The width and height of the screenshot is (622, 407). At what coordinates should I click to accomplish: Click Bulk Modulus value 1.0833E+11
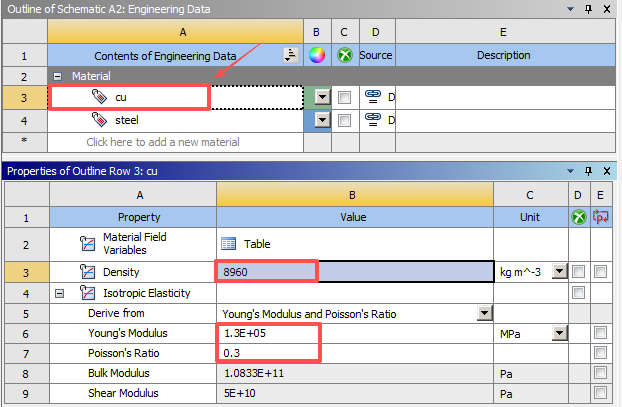click(x=355, y=373)
